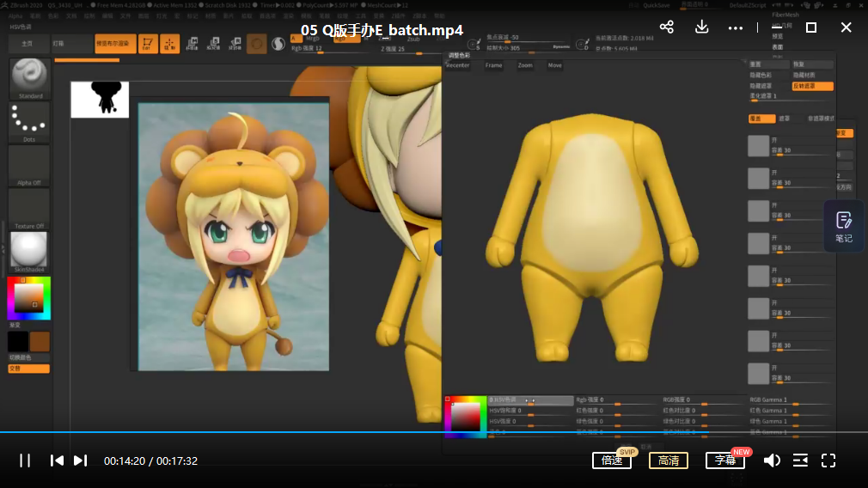Open the 笔记 notes panel

pyautogui.click(x=844, y=227)
